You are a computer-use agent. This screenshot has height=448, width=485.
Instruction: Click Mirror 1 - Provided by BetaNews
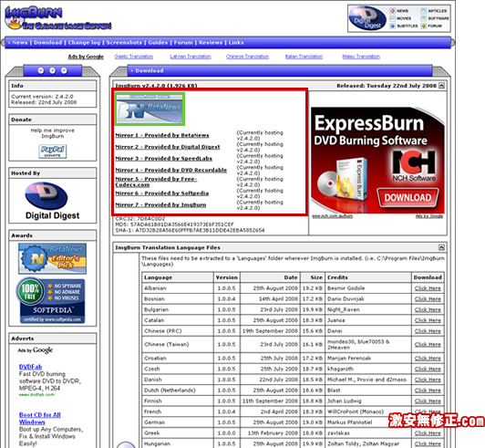[x=162, y=135]
